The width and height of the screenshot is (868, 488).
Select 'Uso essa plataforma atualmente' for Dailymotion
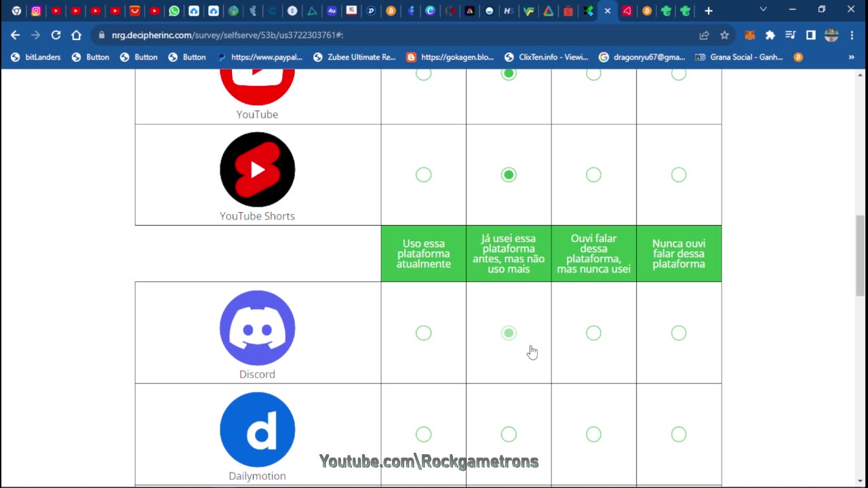pyautogui.click(x=423, y=434)
